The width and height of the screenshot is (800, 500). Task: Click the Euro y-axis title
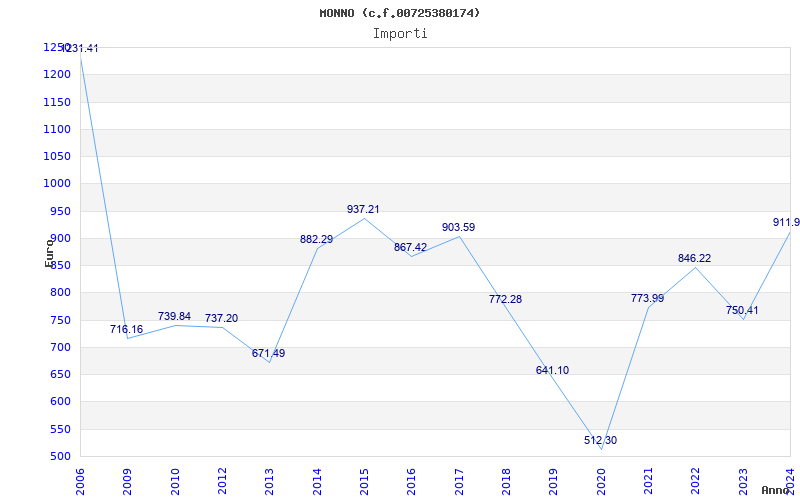pos(49,252)
